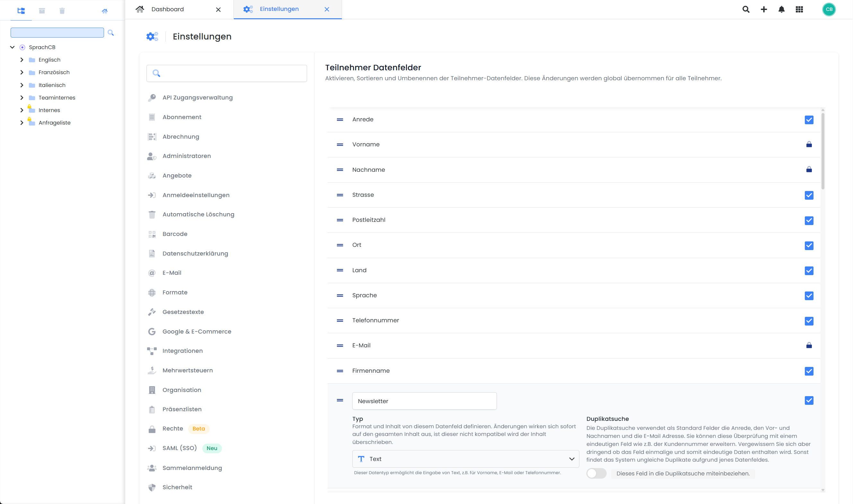Viewport: 853px width, 504px height.
Task: Open the Typ dropdown showing Text
Action: click(x=465, y=459)
